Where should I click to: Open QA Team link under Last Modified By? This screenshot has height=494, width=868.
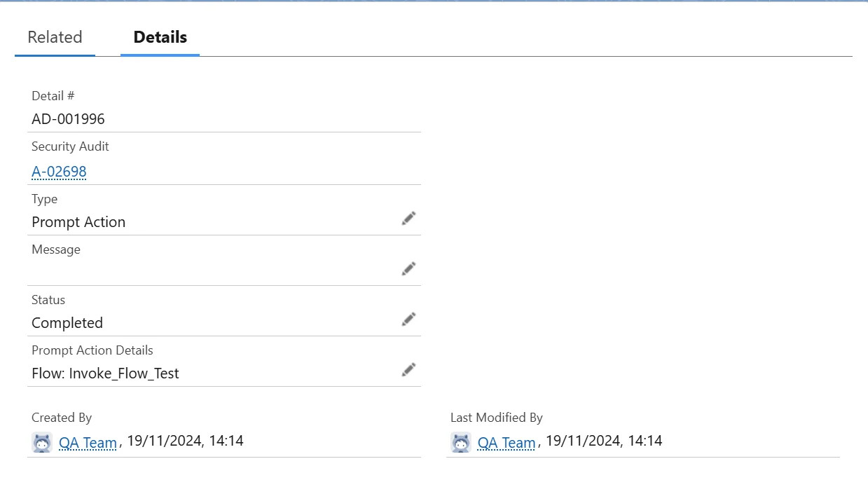(507, 443)
